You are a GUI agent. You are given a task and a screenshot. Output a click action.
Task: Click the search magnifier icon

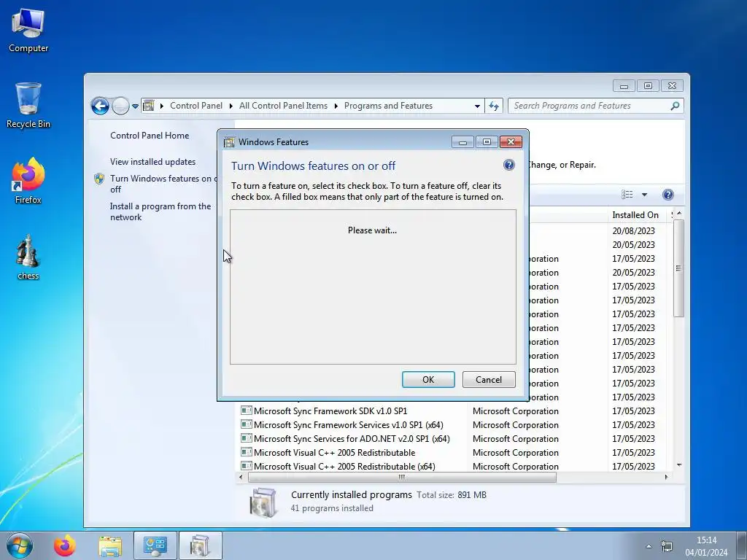point(675,106)
